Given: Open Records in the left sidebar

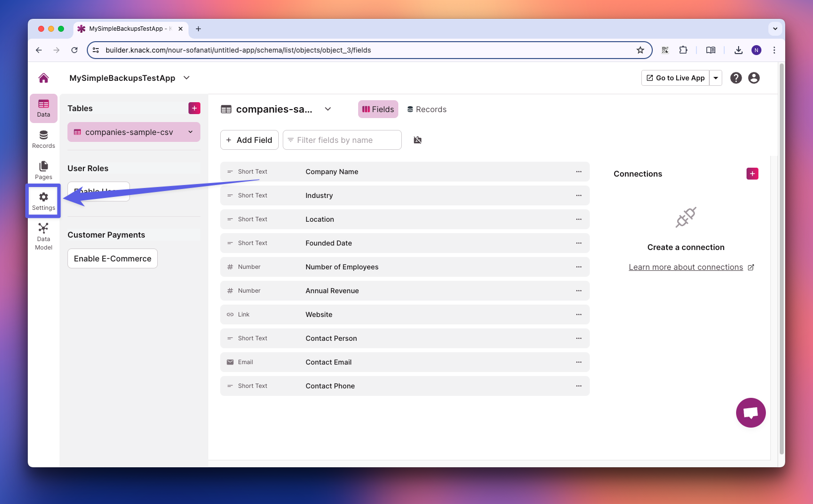Looking at the screenshot, I should click(44, 139).
